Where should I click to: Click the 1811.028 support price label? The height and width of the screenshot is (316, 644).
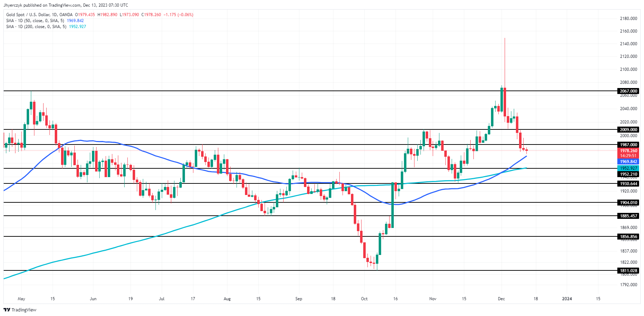[628, 271]
